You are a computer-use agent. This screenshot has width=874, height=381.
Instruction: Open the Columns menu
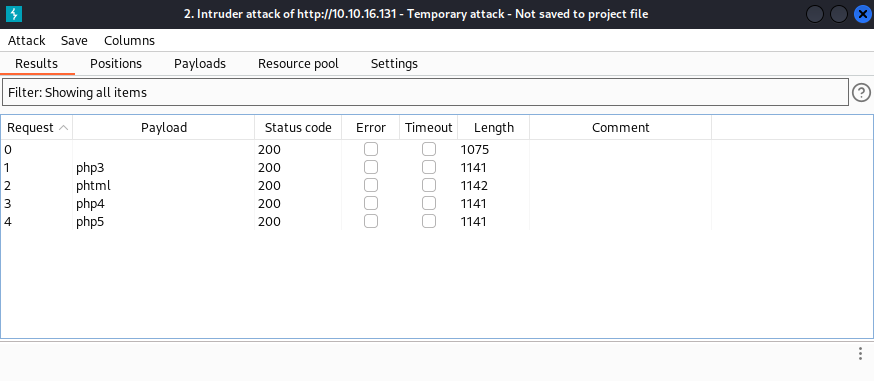129,41
